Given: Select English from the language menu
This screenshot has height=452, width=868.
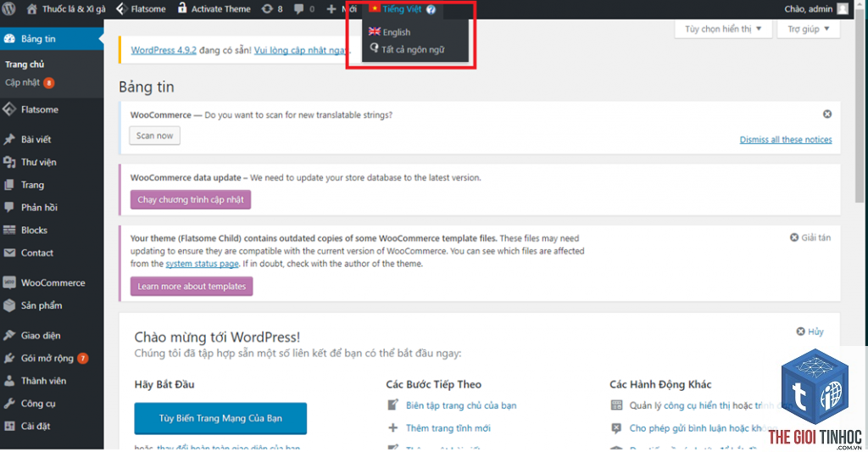Looking at the screenshot, I should (397, 32).
